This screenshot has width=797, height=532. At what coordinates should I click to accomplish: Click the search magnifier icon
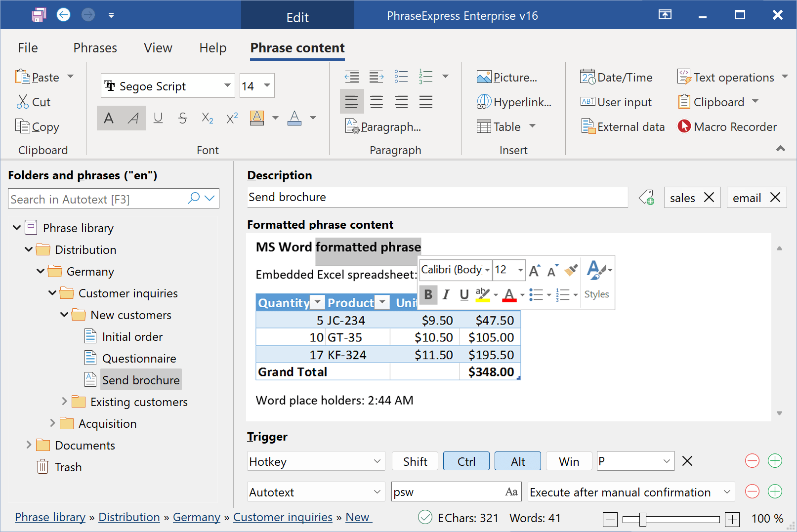point(194,198)
